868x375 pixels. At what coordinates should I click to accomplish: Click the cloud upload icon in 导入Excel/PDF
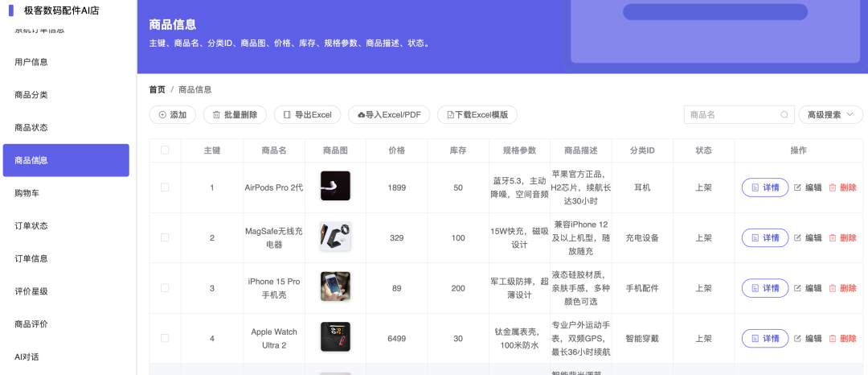pos(362,114)
